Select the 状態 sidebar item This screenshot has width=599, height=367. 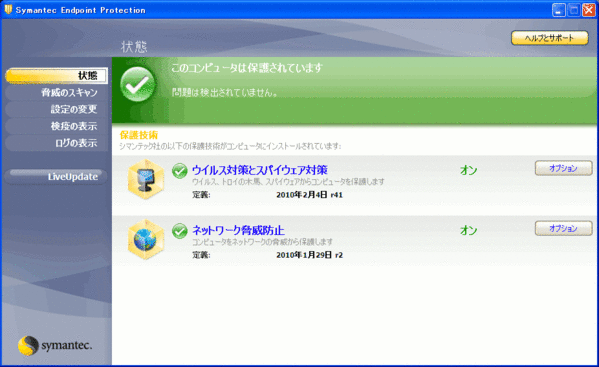56,76
